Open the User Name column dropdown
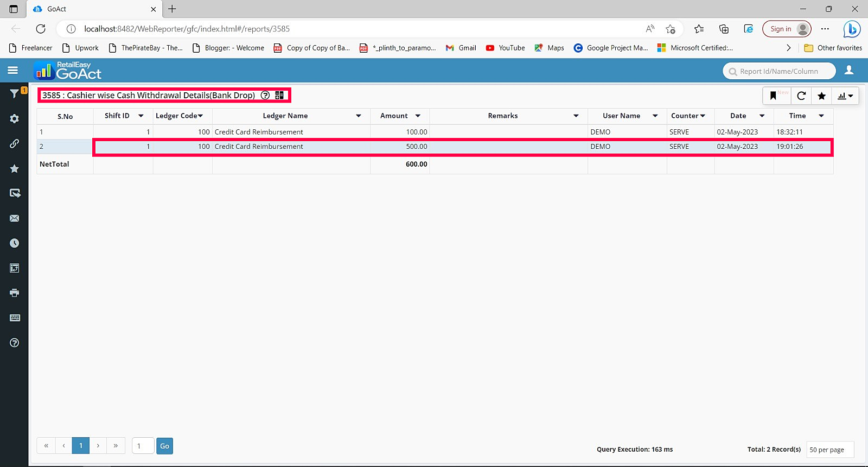Viewport: 868px width, 467px height. [655, 116]
